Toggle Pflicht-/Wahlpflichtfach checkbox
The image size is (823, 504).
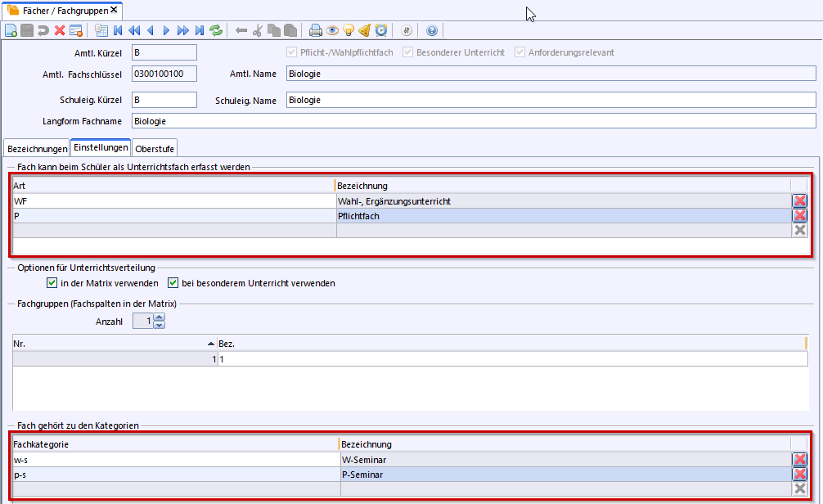click(x=291, y=52)
